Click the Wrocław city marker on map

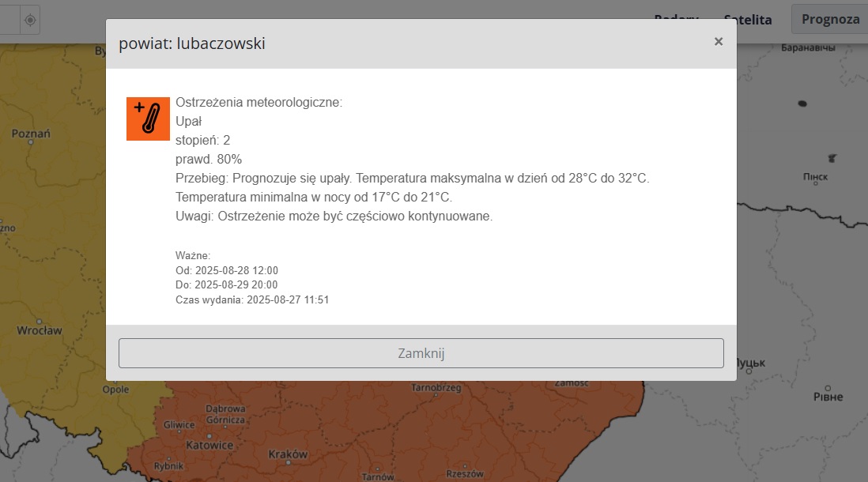pos(39,330)
